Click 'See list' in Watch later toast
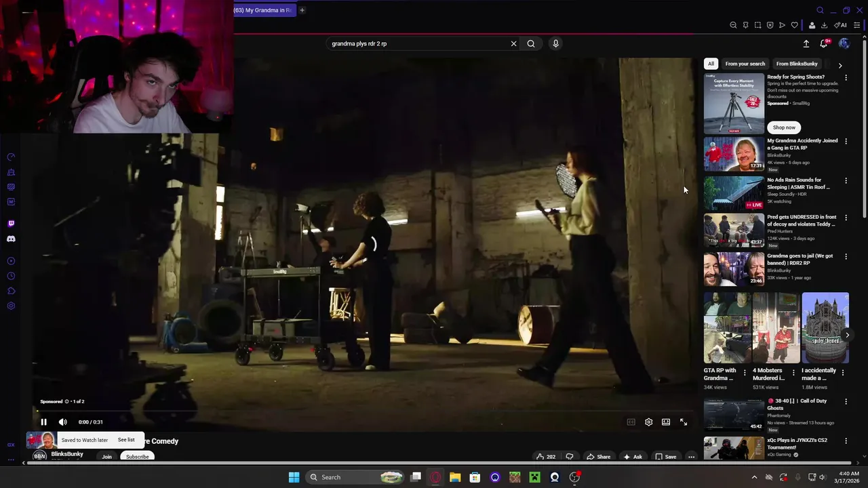The image size is (868, 488). (x=126, y=440)
